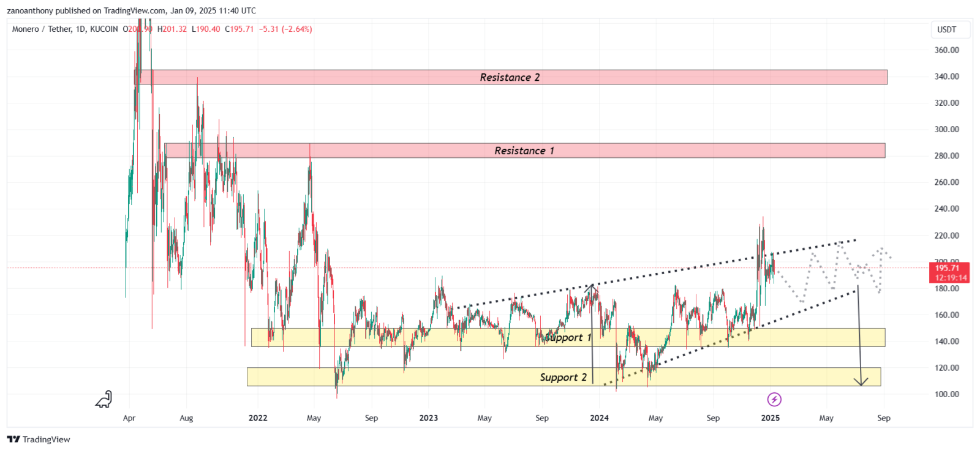This screenshot has width=980, height=451.
Task: Select the Resistance 1 zone rectangle
Action: (525, 151)
